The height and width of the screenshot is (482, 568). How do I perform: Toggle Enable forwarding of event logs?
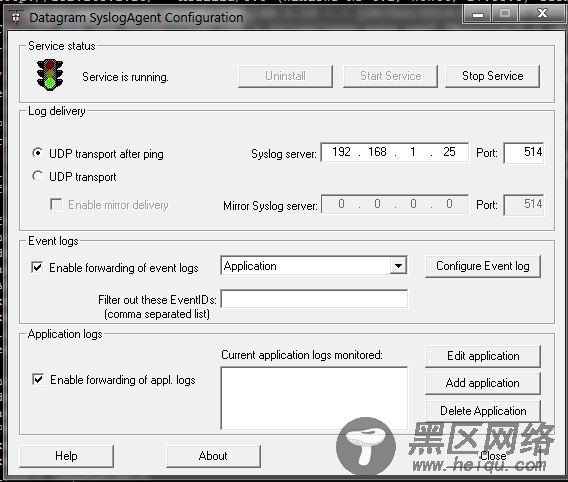[x=37, y=267]
